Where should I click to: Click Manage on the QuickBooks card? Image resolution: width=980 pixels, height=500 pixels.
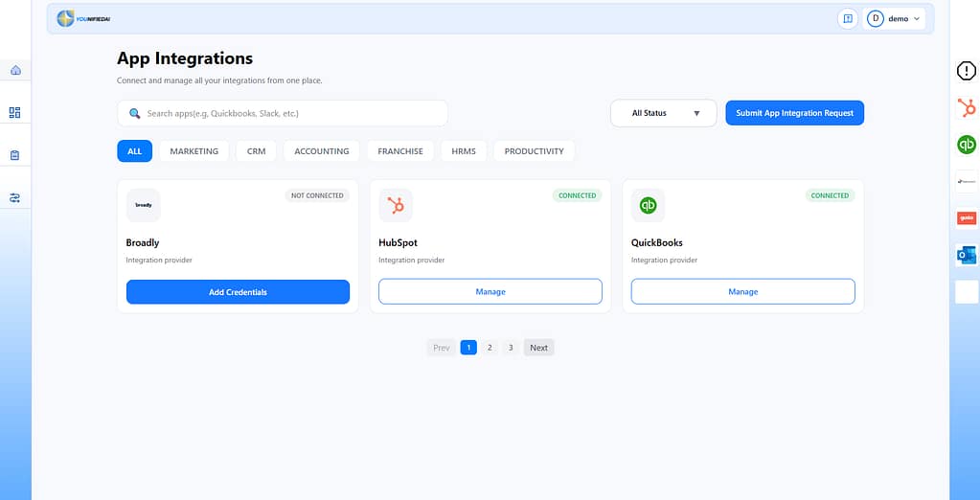point(742,292)
